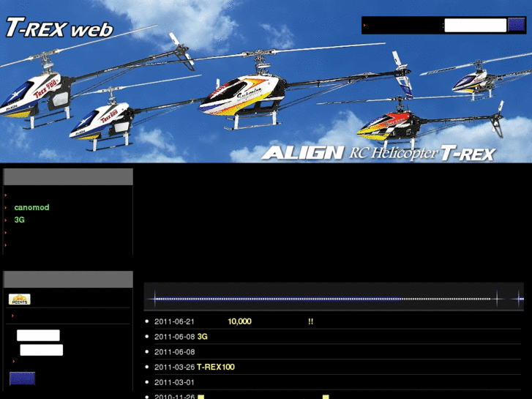Click the 2011-03-01 news date
Image resolution: width=532 pixels, height=399 pixels.
(174, 382)
